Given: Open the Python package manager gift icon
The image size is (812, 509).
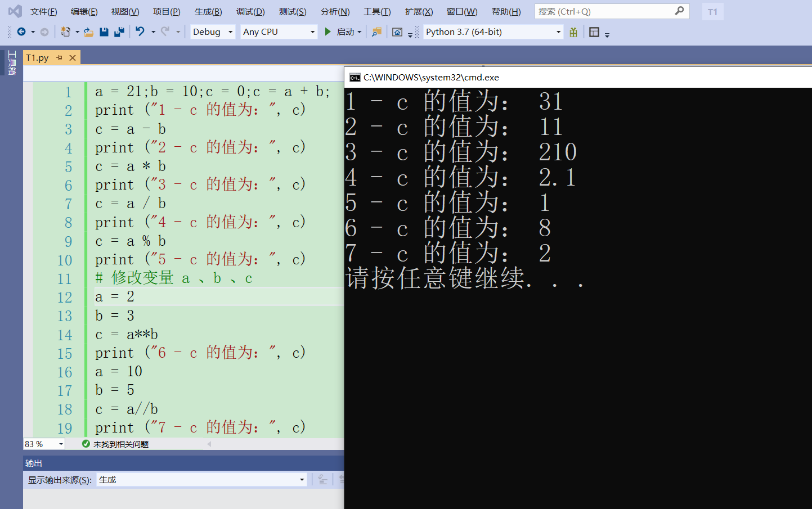Looking at the screenshot, I should pos(573,32).
